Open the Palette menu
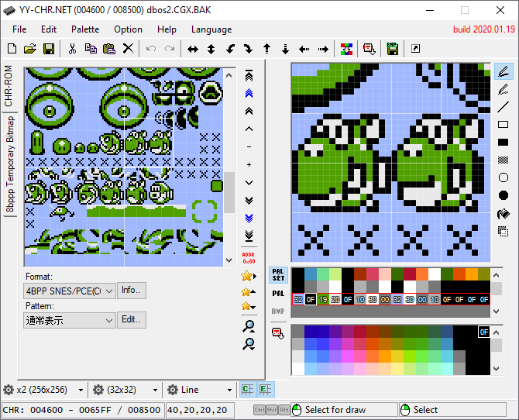The width and height of the screenshot is (519, 420). tap(85, 29)
